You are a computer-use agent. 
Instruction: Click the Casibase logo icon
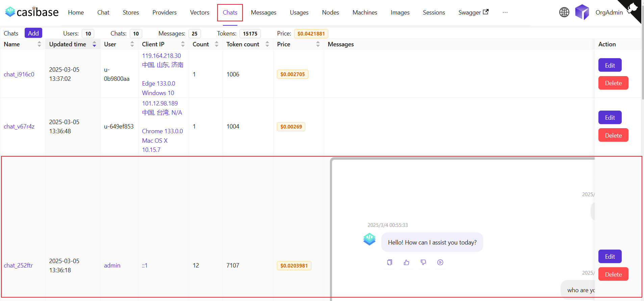tap(10, 12)
